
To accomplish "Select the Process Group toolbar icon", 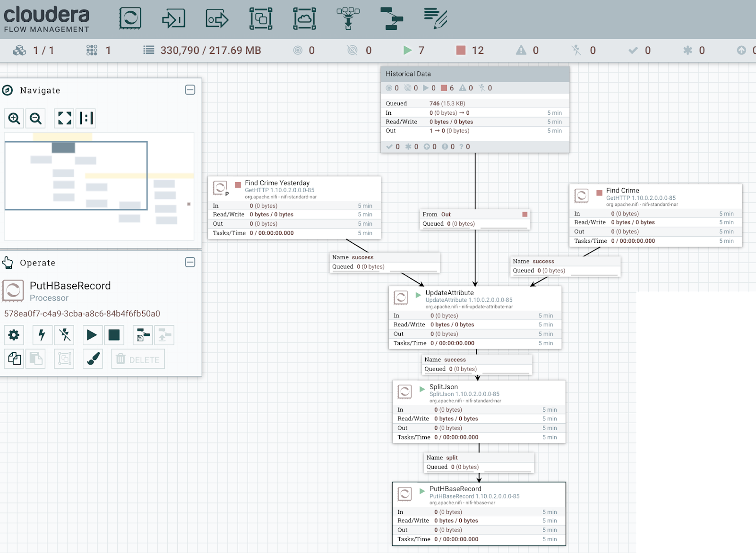I will point(261,18).
